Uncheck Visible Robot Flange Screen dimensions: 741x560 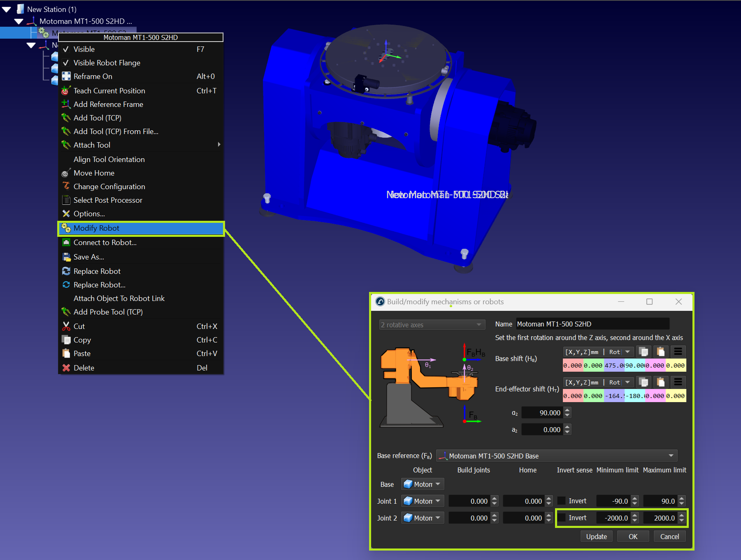(66, 63)
